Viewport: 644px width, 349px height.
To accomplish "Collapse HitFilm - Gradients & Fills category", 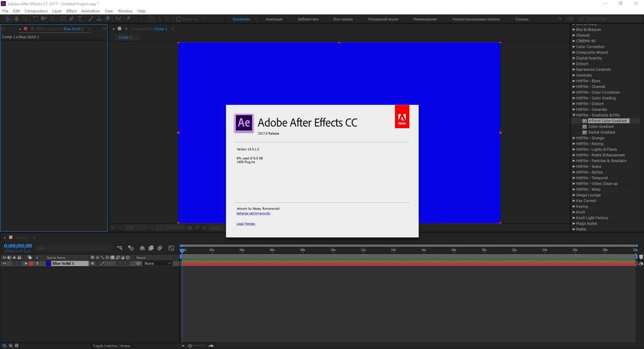I will (x=574, y=115).
